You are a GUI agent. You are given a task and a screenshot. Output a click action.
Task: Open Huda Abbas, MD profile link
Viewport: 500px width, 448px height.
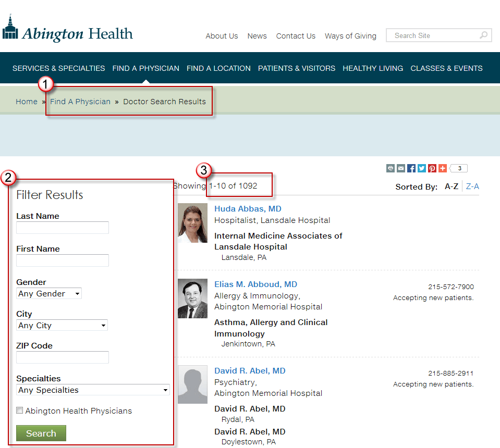click(x=248, y=209)
